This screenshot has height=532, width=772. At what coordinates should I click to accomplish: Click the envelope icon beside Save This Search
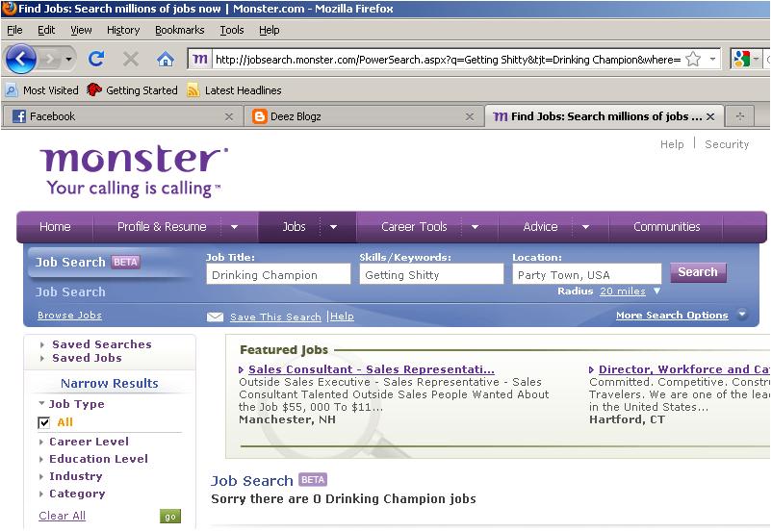(216, 317)
